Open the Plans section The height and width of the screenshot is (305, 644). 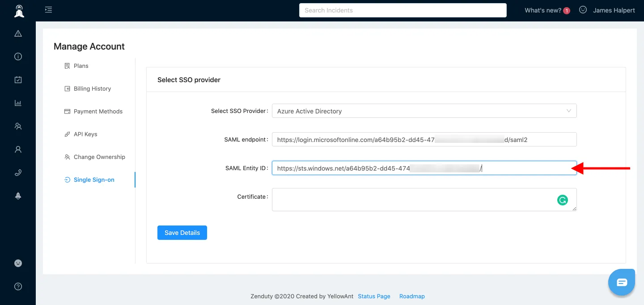[81, 66]
